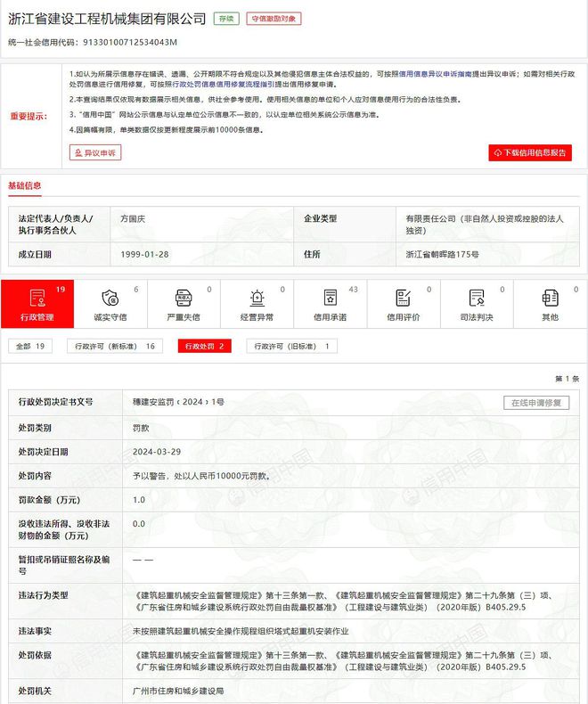Click fine amount value 1.0
The image size is (588, 704).
(139, 500)
